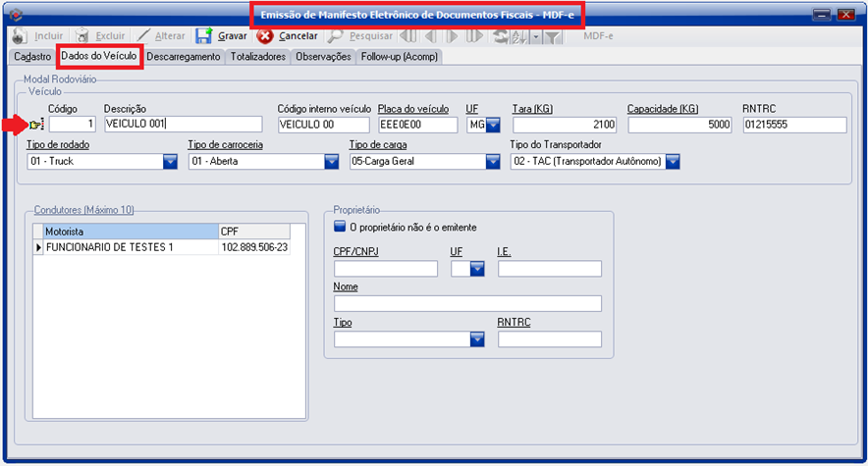
Task: Open the Tipo de carroceria dropdown
Action: coord(331,161)
